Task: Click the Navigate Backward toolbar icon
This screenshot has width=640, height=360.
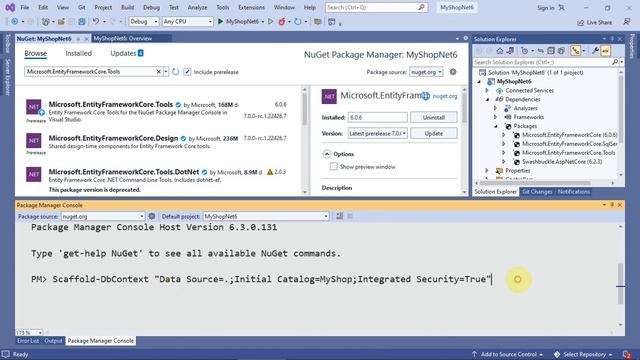Action: coord(15,22)
